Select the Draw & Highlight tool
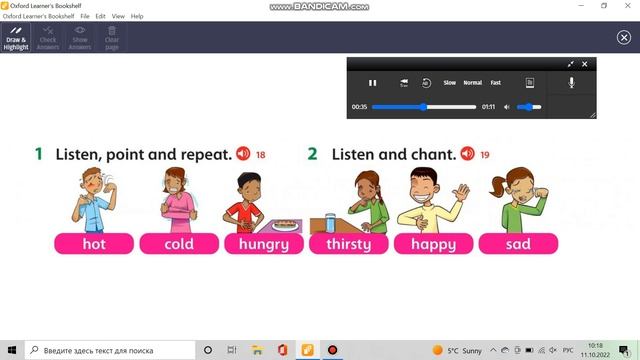 [16, 38]
